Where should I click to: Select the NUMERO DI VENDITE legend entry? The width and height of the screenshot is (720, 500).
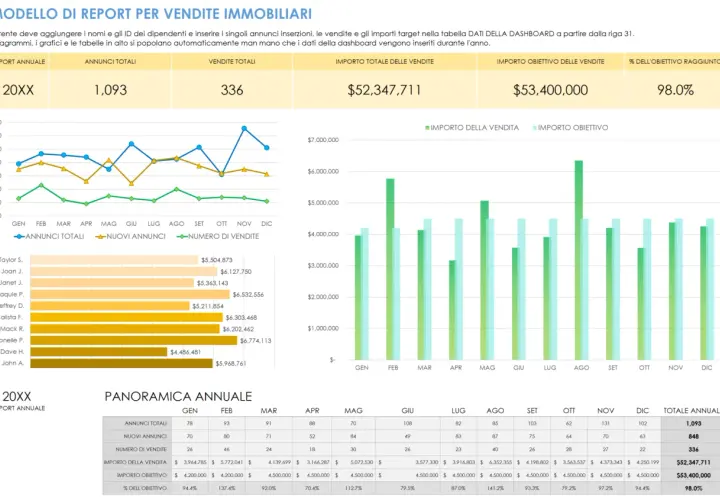[218, 236]
